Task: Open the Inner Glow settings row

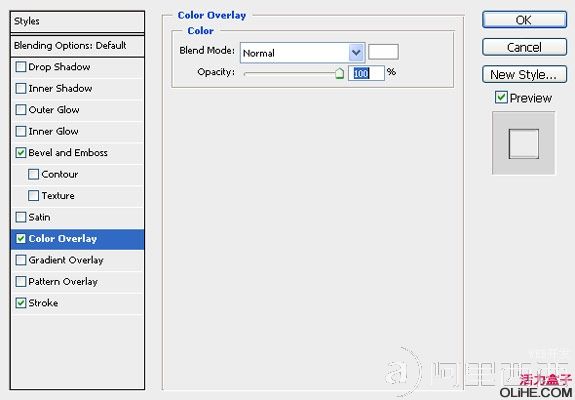Action: (77, 131)
